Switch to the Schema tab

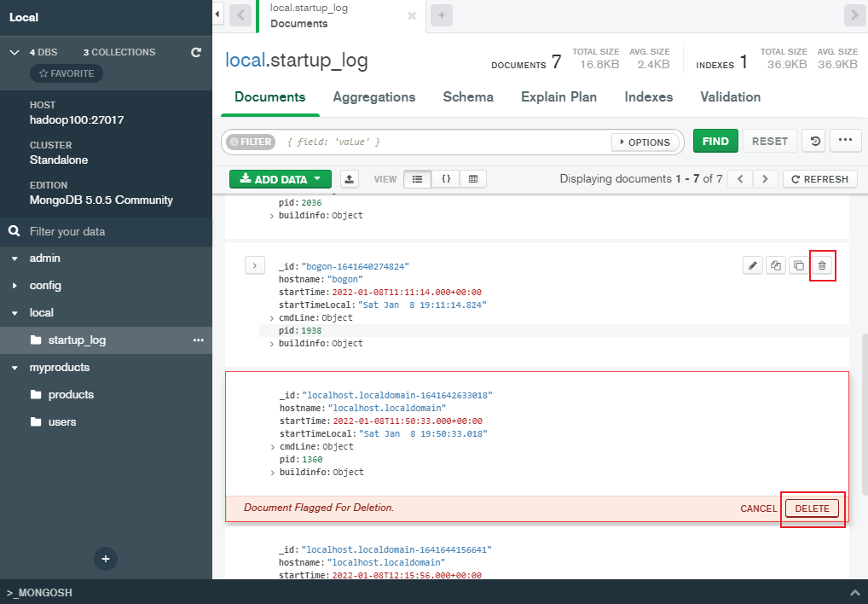[x=467, y=96]
